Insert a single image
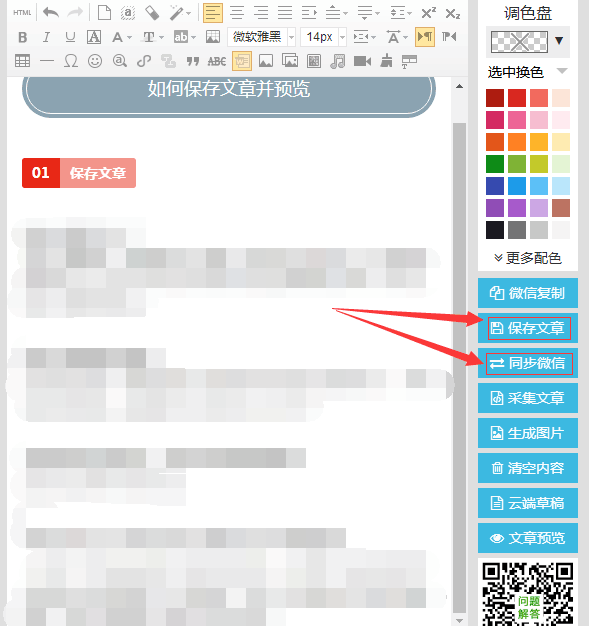Screen dimensions: 589x626 [x=266, y=61]
